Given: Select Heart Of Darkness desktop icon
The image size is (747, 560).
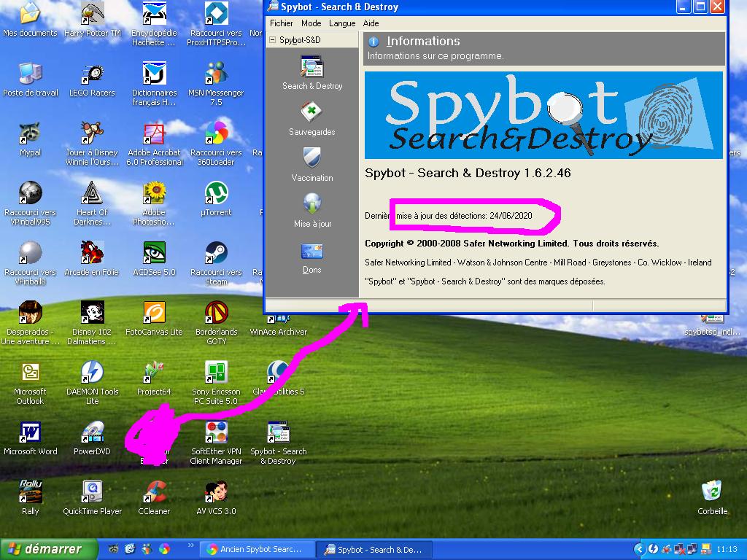Looking at the screenshot, I should [x=92, y=204].
